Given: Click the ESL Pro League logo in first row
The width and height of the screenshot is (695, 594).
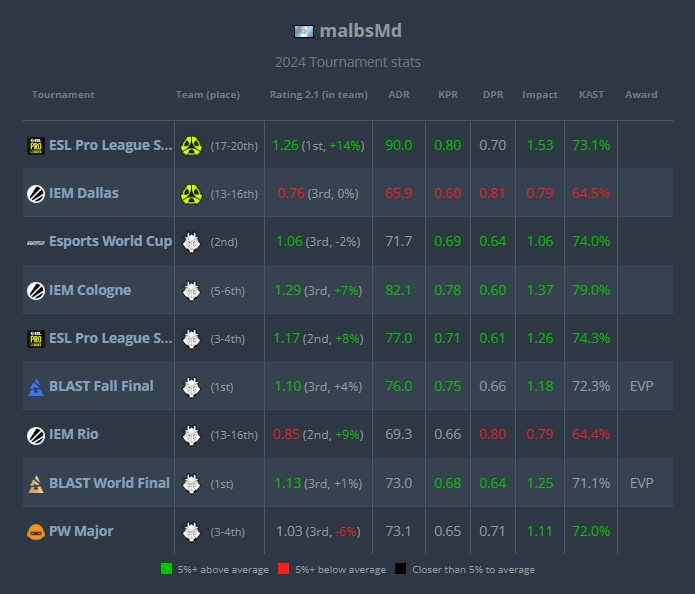Looking at the screenshot, I should point(35,146).
